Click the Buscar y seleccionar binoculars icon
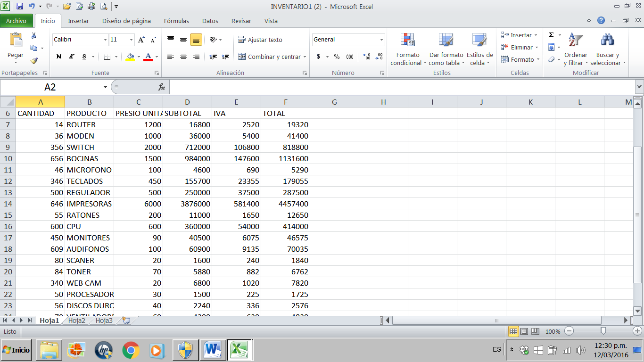 (607, 40)
